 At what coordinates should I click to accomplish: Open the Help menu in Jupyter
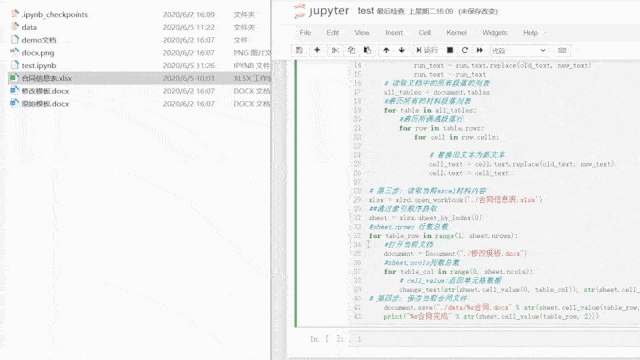(x=530, y=33)
